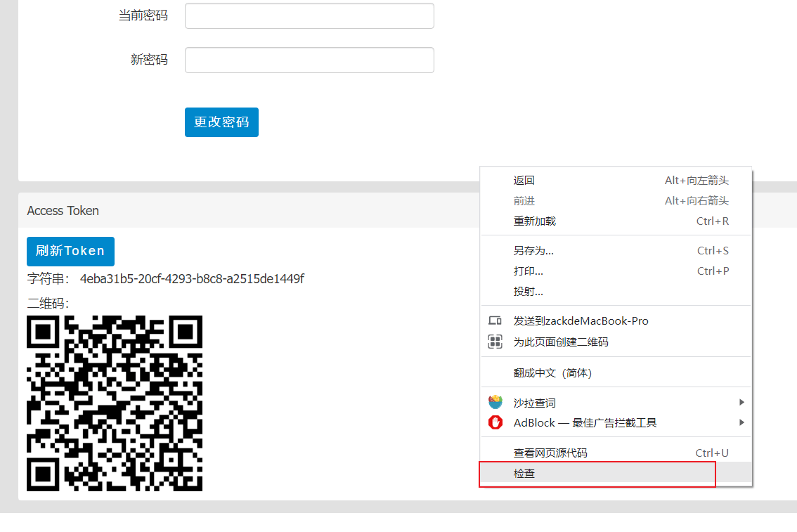Viewport: 797px width, 532px height.
Task: Select 另存为... from the context menu
Action: pyautogui.click(x=616, y=250)
